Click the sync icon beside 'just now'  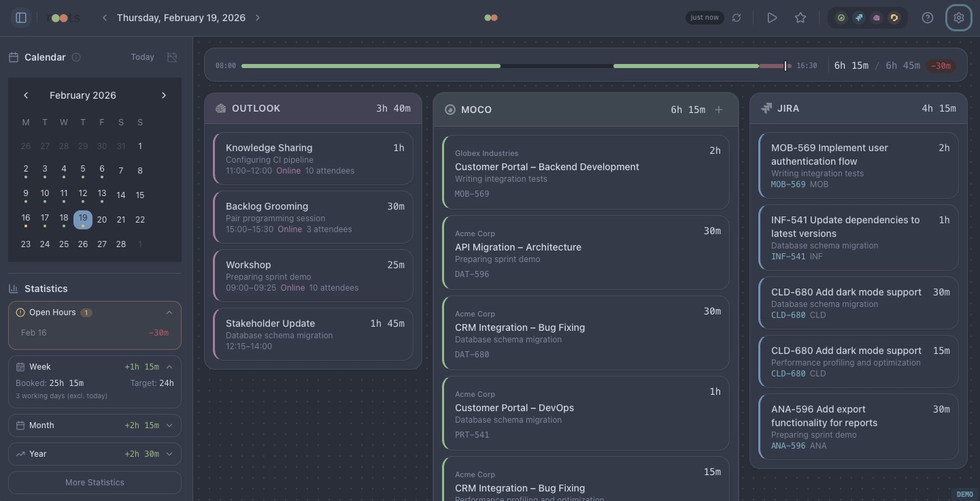click(737, 18)
